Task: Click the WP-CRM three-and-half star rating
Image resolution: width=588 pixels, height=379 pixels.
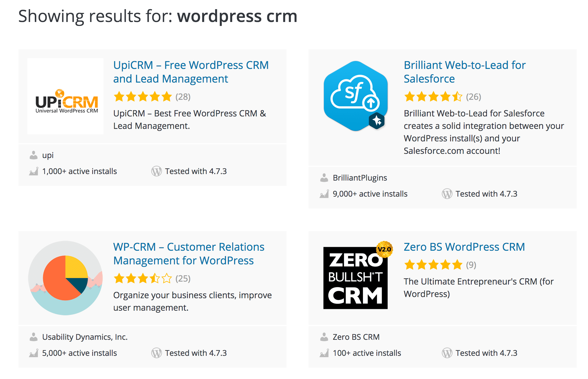Action: pyautogui.click(x=143, y=278)
